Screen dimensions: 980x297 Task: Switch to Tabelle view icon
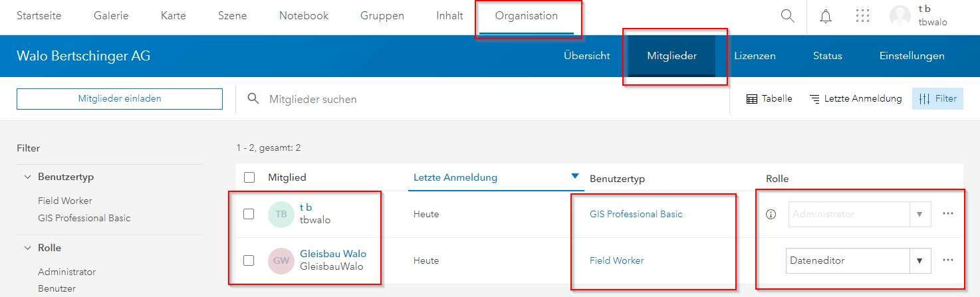pos(769,98)
